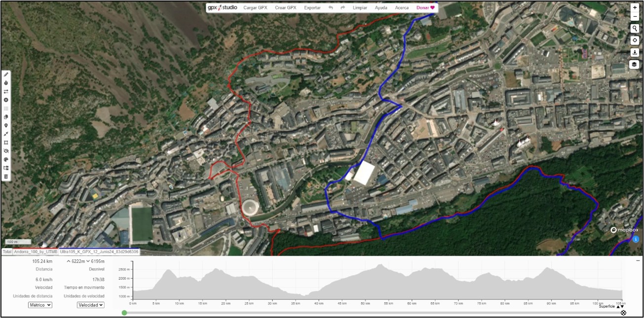Open the color palette style icon
Image resolution: width=644 pixels, height=318 pixels.
click(6, 160)
